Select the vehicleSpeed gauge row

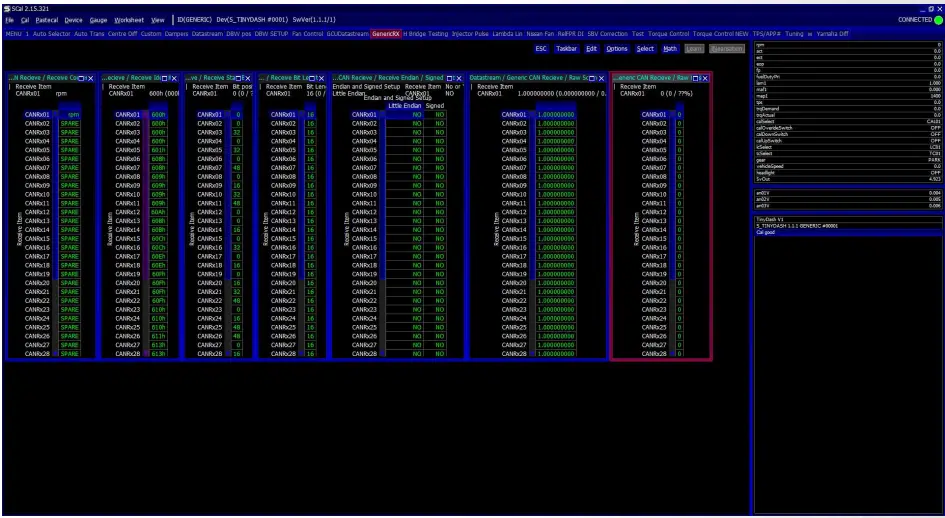847,166
